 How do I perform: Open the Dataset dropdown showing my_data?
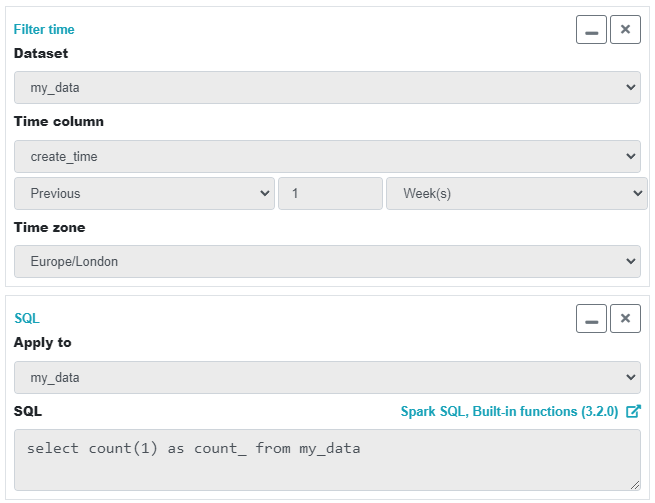point(327,87)
